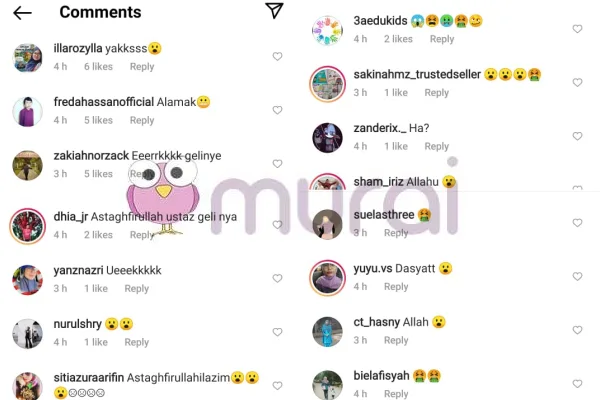This screenshot has width=600, height=400.
Task: Go back using the arrow beside Comments
Action: (22, 13)
